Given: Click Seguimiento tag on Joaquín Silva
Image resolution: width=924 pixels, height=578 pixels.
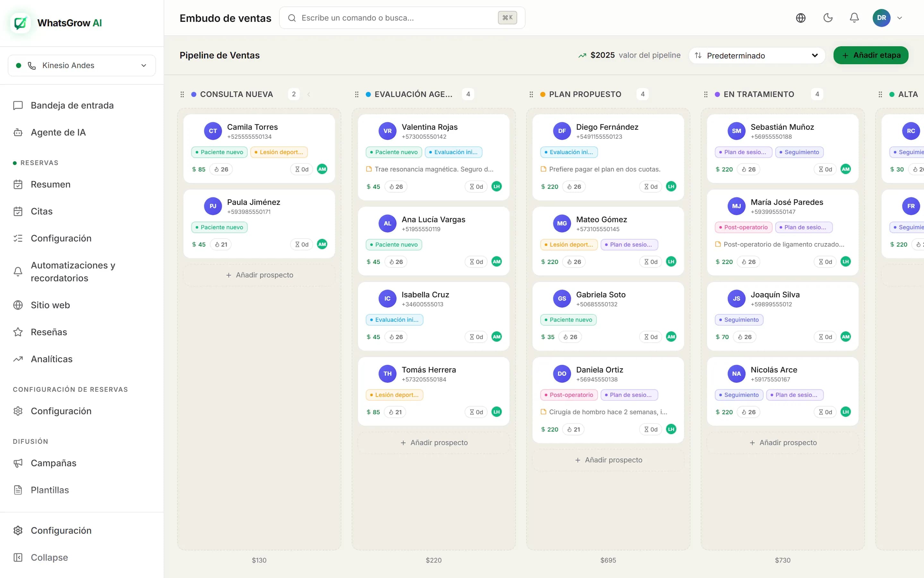Looking at the screenshot, I should coord(739,320).
